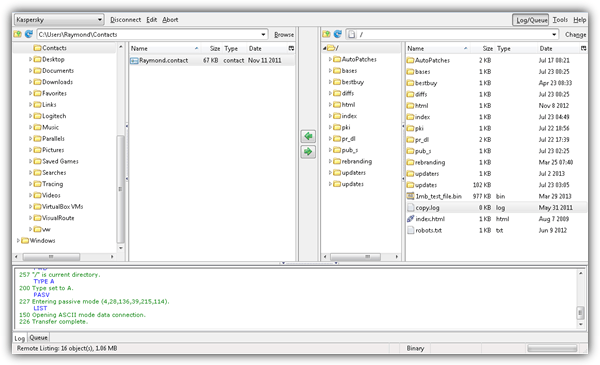Click the AutoPatches folder icon in remote list
Image resolution: width=600 pixels, height=365 pixels.
tap(410, 60)
